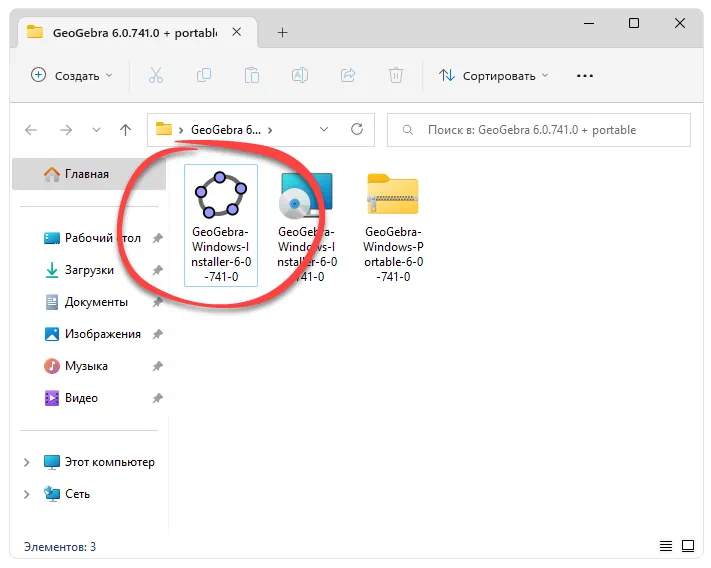Viewport: 711px width, 568px height.
Task: Open the Создать dropdown menu
Action: point(71,75)
